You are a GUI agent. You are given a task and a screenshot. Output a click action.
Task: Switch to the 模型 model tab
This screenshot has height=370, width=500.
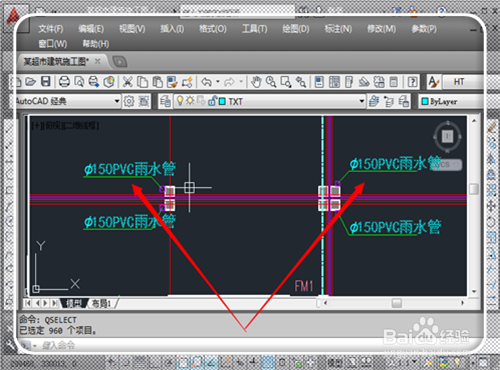point(74,303)
